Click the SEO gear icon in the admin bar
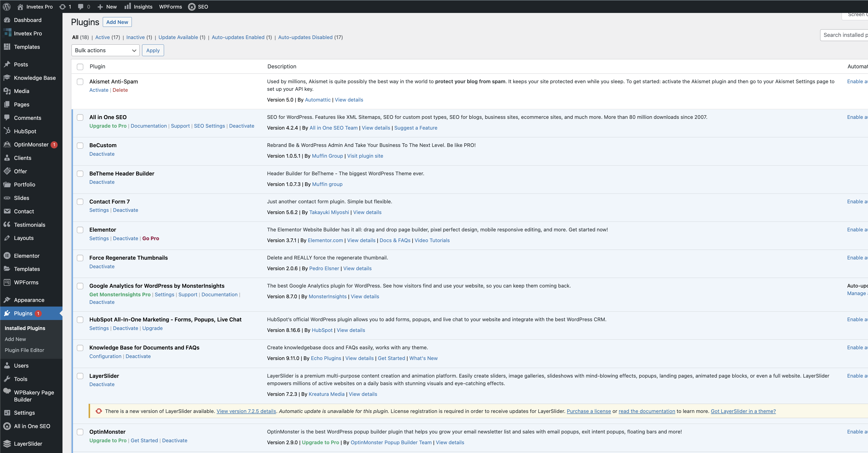 tap(192, 7)
